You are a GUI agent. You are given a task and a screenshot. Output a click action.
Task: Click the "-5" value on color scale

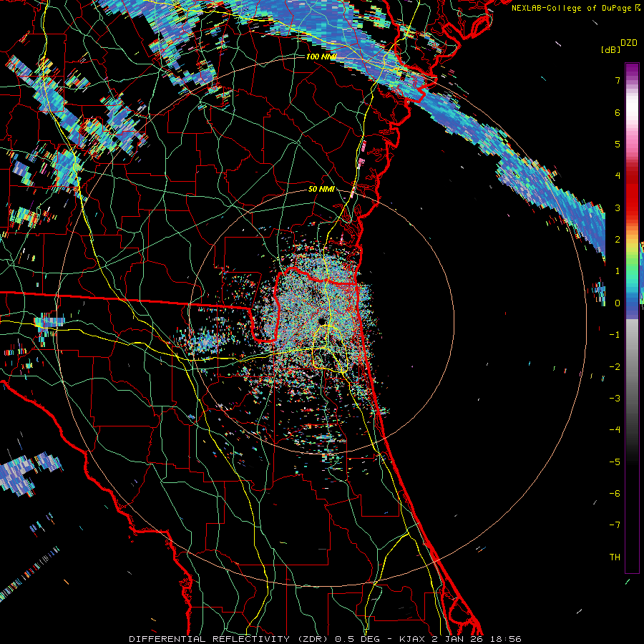(x=615, y=462)
